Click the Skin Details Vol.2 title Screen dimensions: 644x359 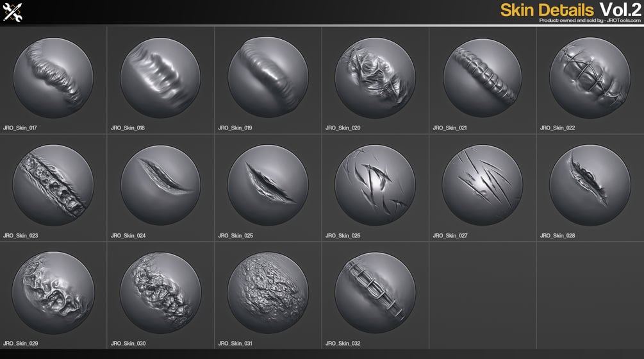pyautogui.click(x=570, y=10)
